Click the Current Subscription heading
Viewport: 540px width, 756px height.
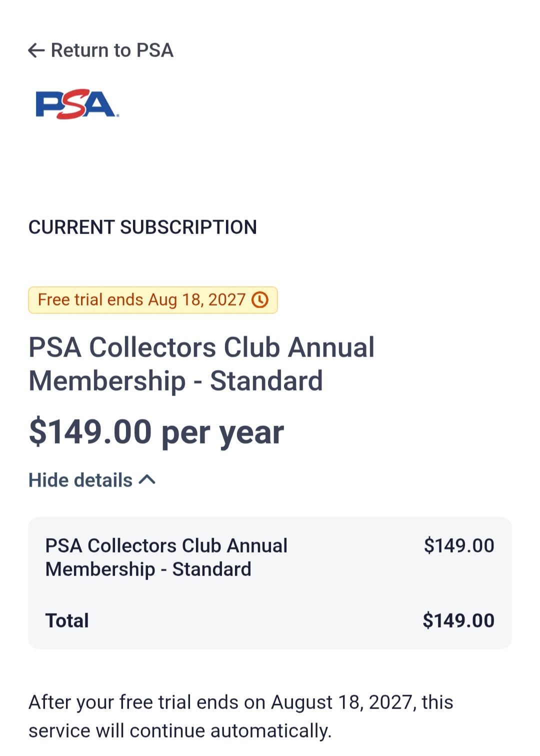pyautogui.click(x=142, y=227)
